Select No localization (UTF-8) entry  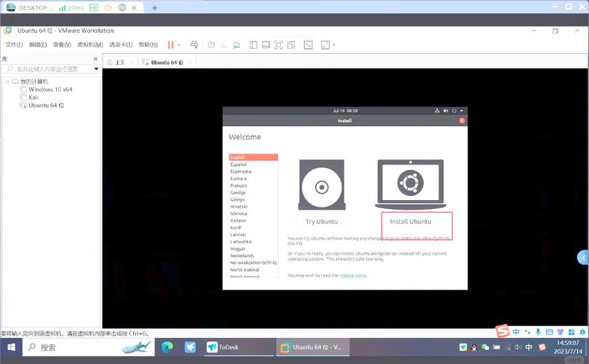(x=253, y=263)
